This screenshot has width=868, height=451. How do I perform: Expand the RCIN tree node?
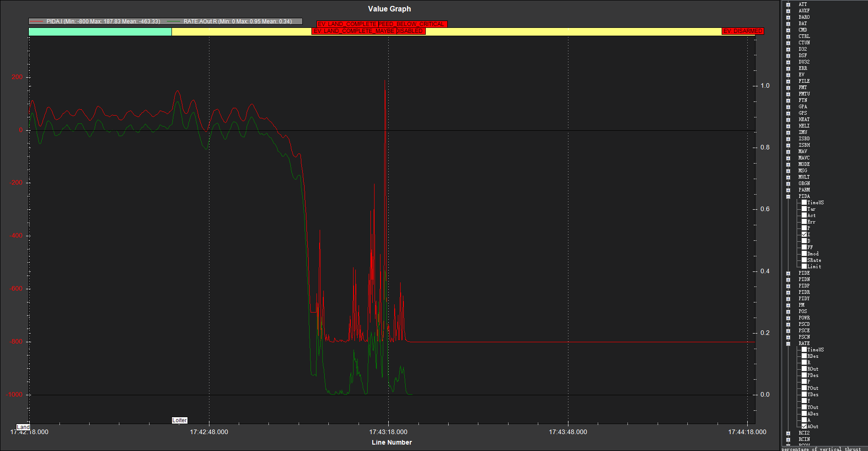tap(788, 440)
